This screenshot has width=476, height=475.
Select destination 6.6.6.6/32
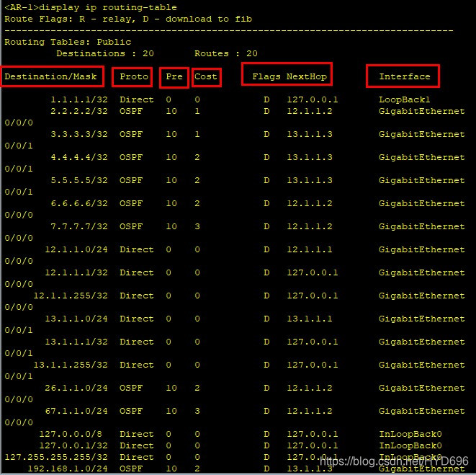coord(79,203)
